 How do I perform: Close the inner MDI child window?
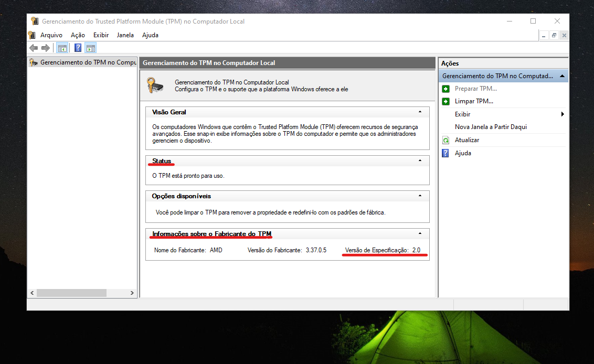564,35
